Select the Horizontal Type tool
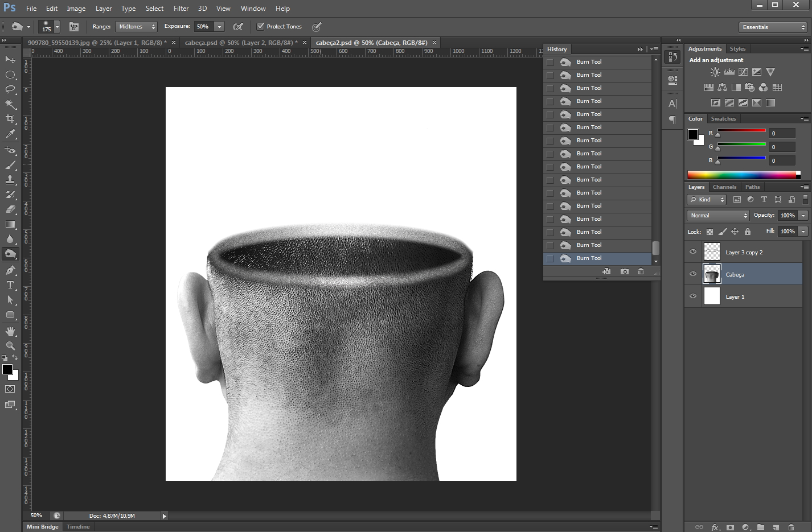812x532 pixels. (10, 285)
